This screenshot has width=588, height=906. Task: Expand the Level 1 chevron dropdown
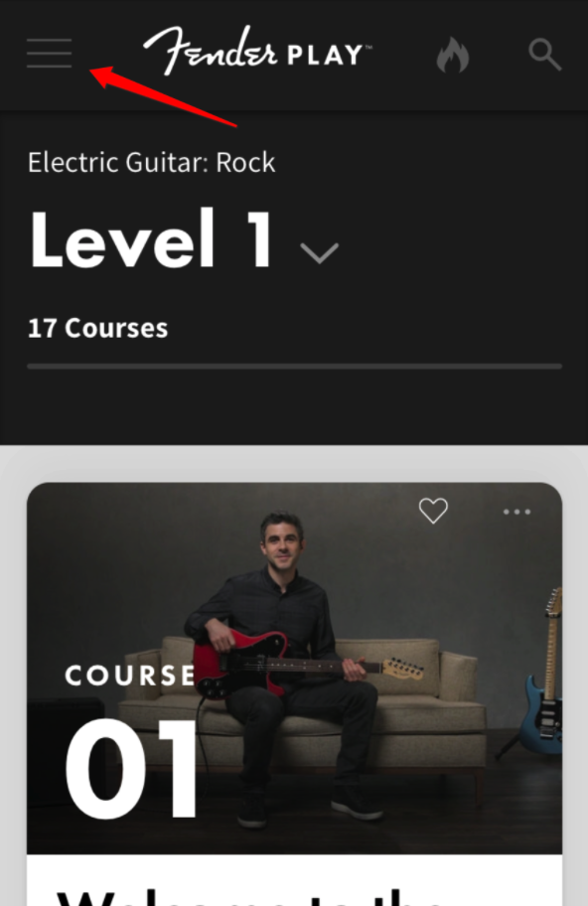click(x=320, y=253)
